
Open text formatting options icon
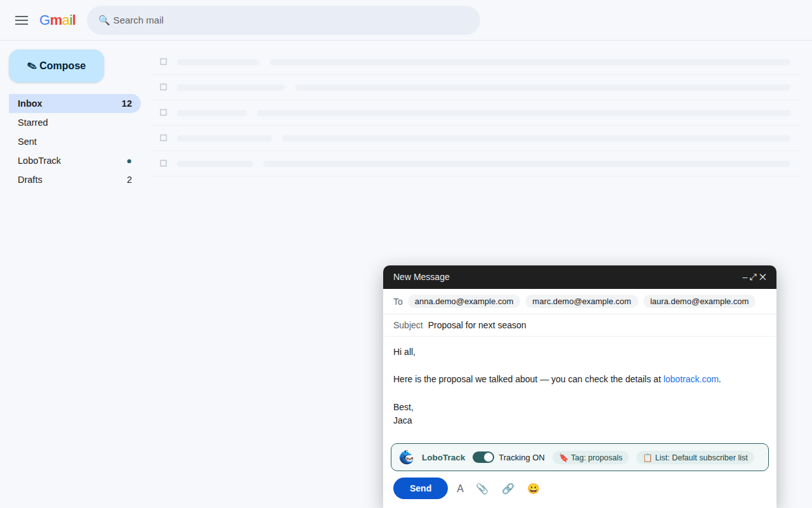tap(461, 488)
